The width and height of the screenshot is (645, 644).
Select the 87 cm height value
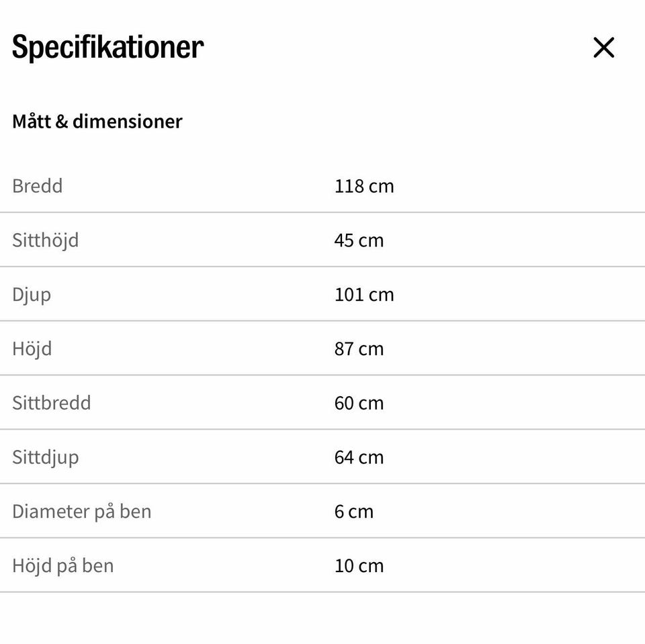pyautogui.click(x=359, y=349)
